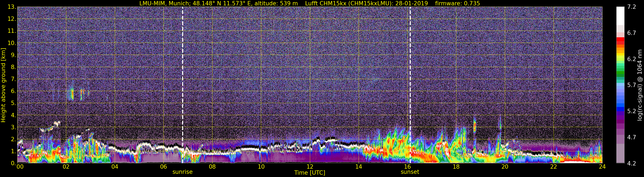This screenshot has width=644, height=177.
Task: Click the '13.' height tick label
Action: pos(12,7)
